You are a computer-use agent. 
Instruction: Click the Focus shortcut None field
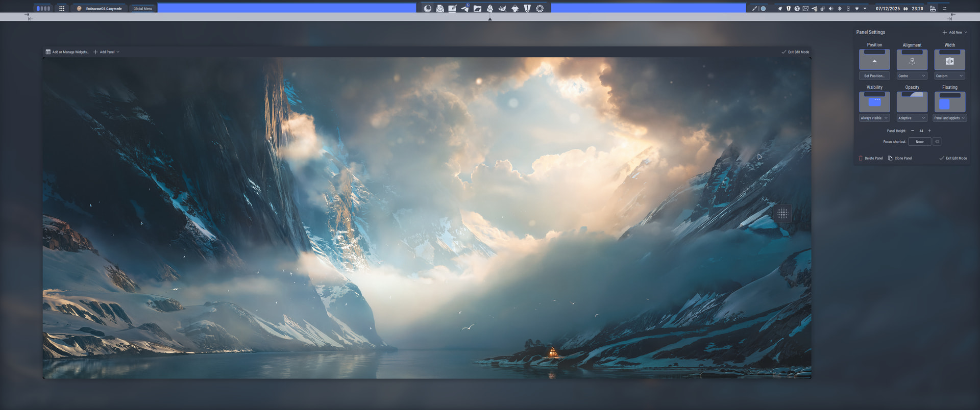[919, 142]
